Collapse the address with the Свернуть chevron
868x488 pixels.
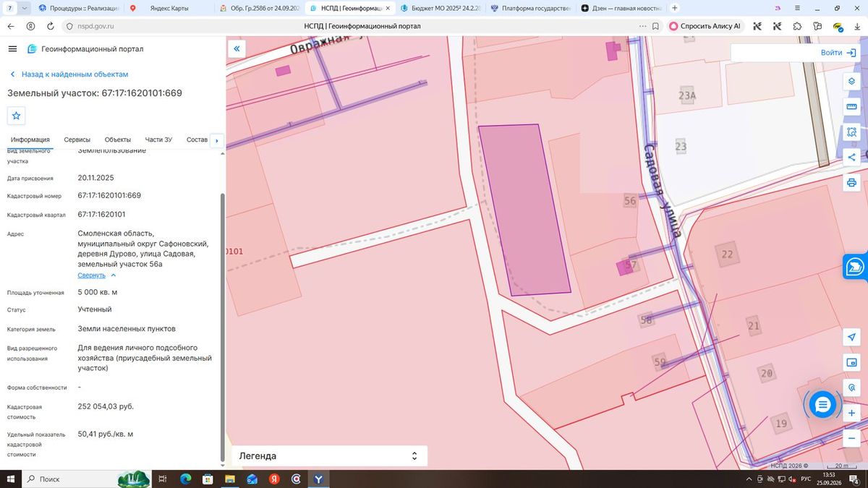[x=113, y=275]
